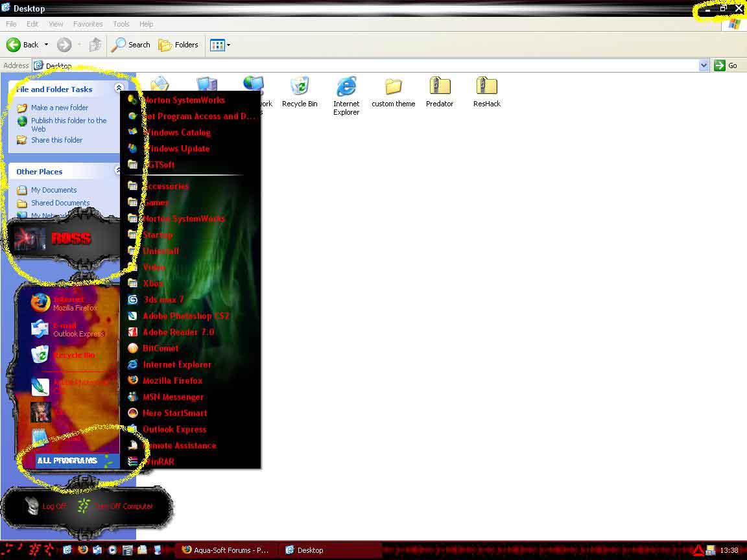Viewport: 747px width, 560px height.
Task: Click Log Off in start menu
Action: click(46, 506)
